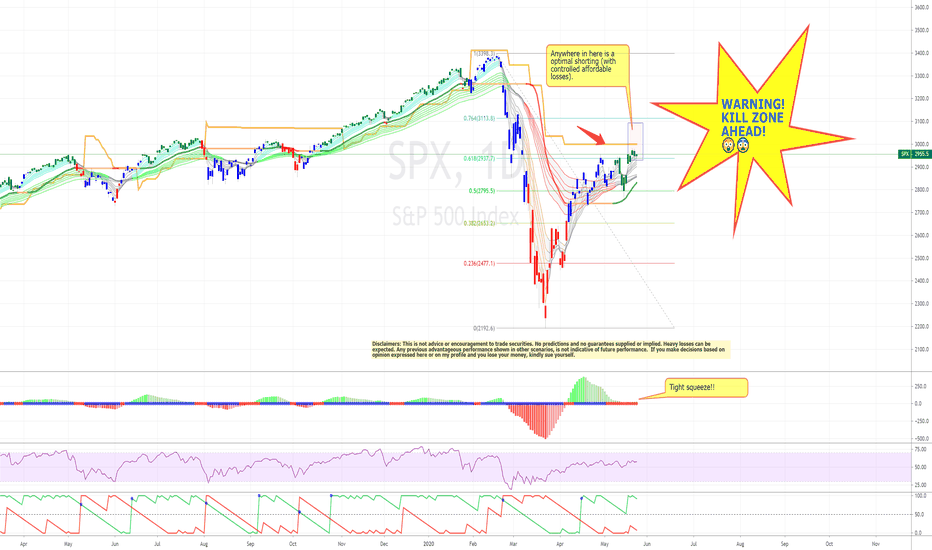The height and width of the screenshot is (550, 932).
Task: Click the 2020 label on time axis
Action: [429, 544]
